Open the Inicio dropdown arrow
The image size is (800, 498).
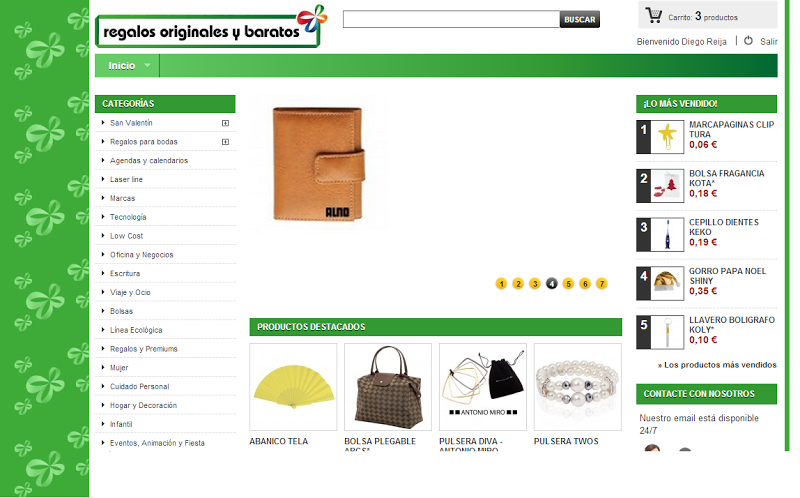pyautogui.click(x=147, y=65)
